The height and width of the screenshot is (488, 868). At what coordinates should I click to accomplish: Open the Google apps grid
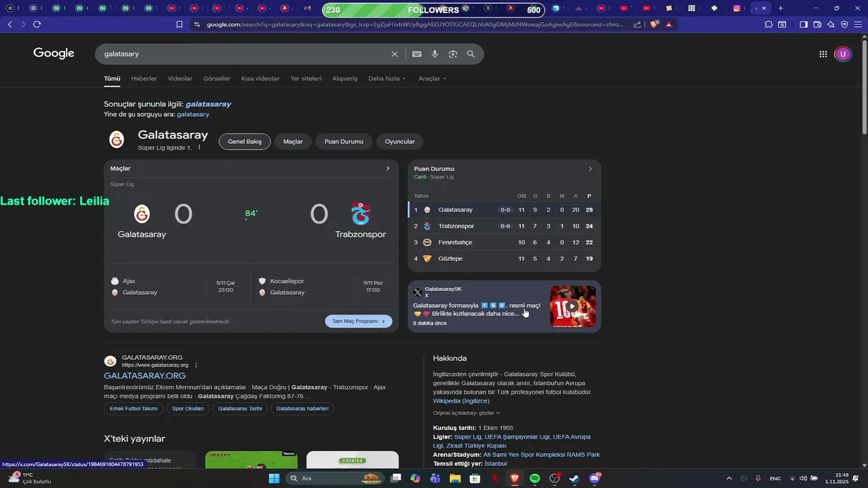tap(823, 54)
